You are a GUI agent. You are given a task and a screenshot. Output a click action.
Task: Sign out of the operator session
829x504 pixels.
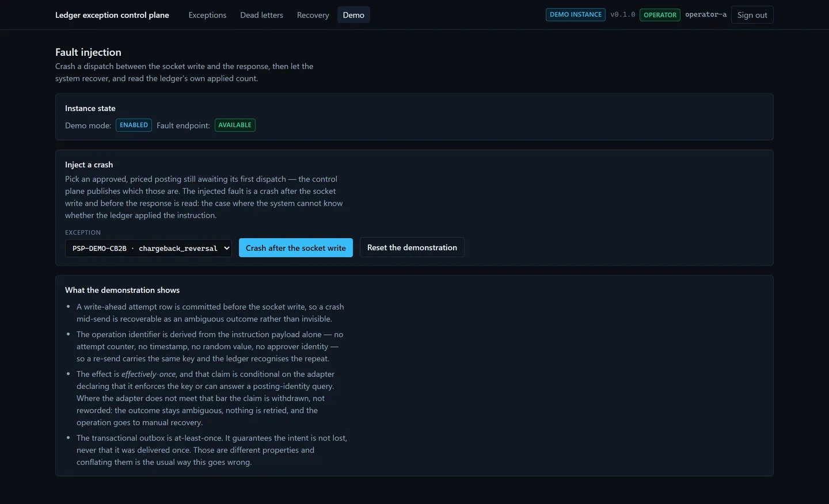[x=752, y=15]
